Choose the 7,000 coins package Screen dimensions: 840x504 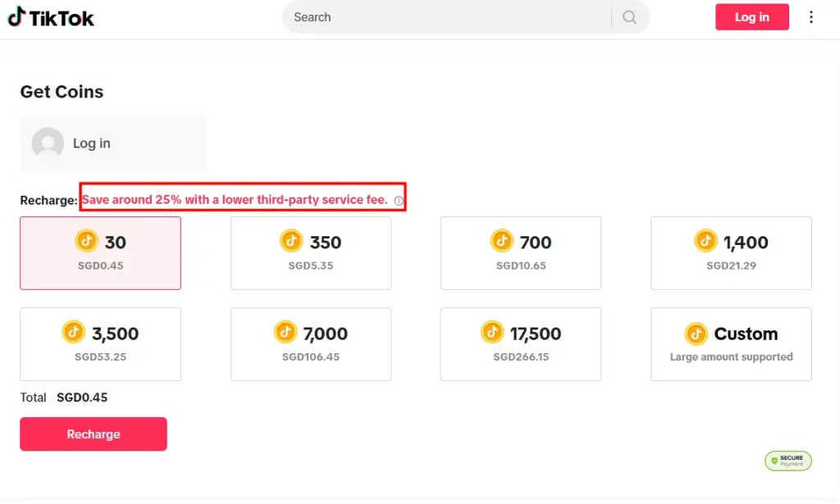point(311,344)
